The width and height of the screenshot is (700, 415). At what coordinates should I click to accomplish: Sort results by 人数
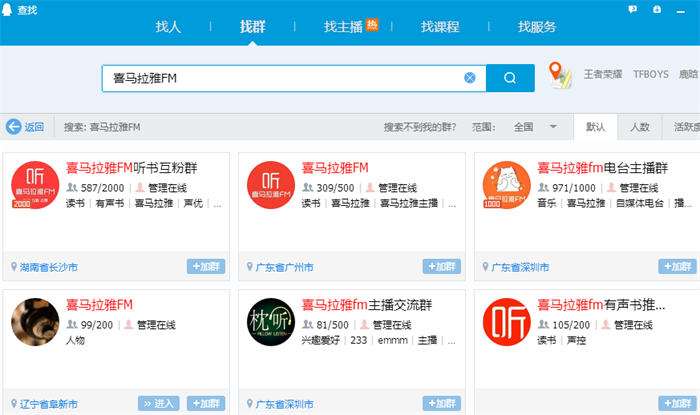(x=639, y=127)
